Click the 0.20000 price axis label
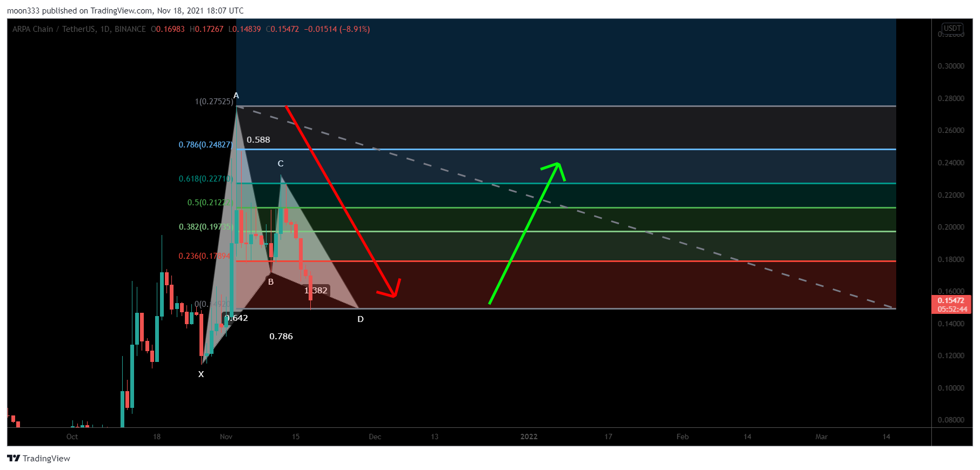The height and width of the screenshot is (470, 980). click(x=951, y=227)
